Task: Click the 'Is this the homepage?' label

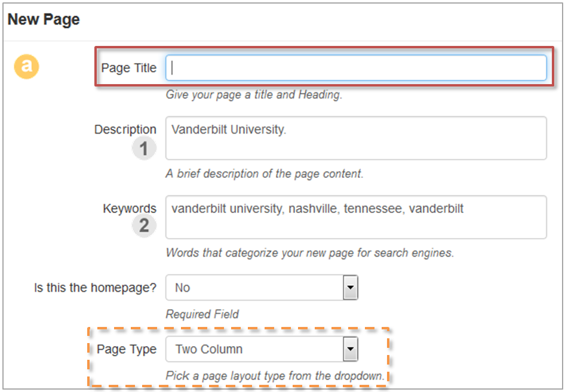Action: coord(95,288)
